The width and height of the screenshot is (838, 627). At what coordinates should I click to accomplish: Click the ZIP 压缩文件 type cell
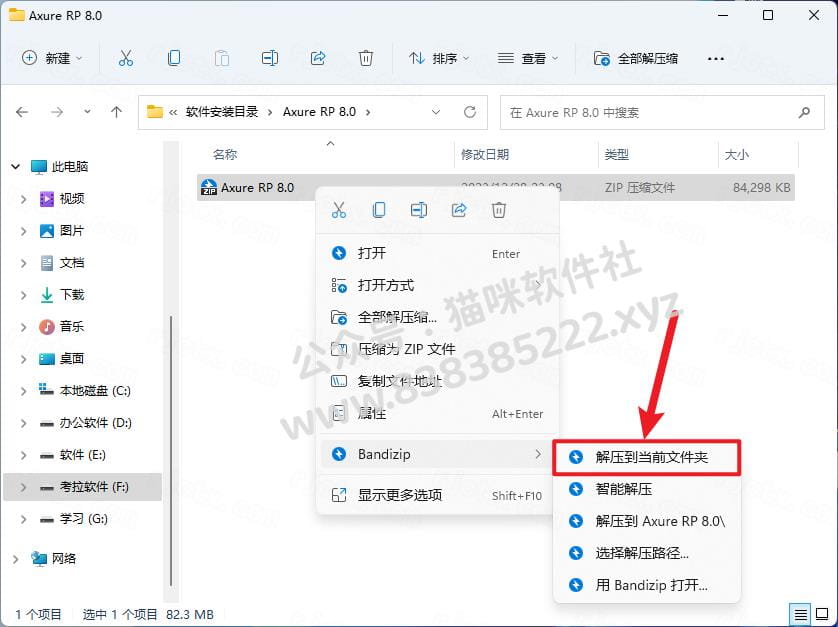(x=640, y=188)
